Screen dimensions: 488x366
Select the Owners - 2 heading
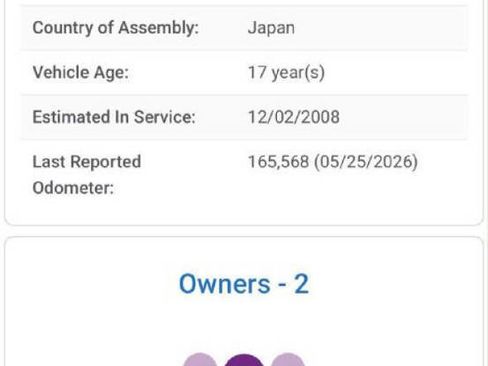244,284
